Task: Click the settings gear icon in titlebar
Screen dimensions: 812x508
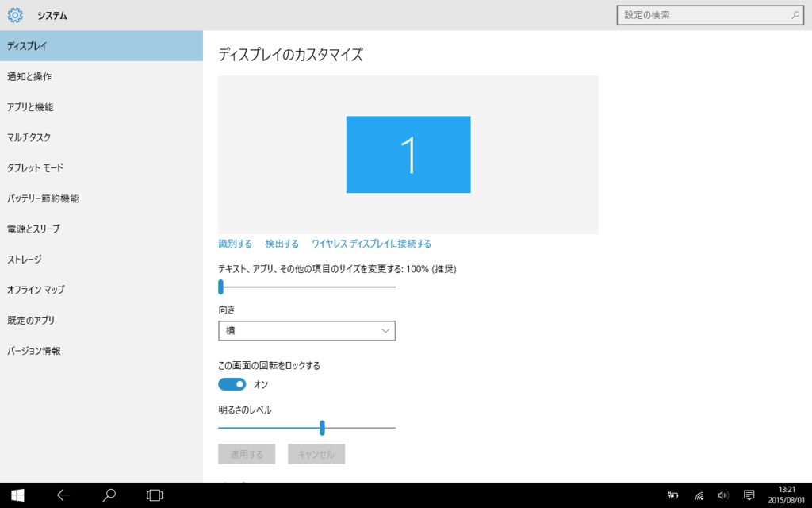Action: tap(15, 14)
